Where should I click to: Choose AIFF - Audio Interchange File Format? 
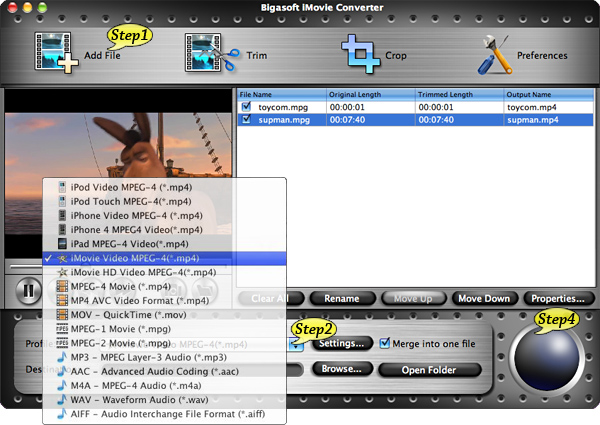click(x=164, y=414)
